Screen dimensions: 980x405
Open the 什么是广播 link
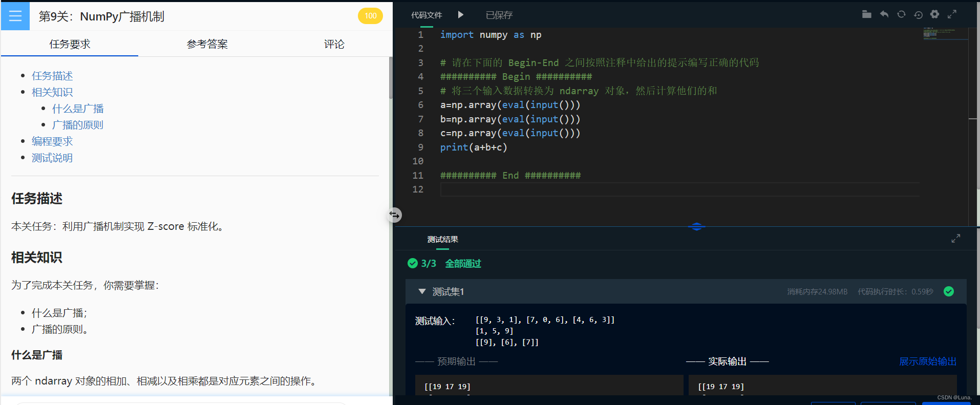[78, 109]
